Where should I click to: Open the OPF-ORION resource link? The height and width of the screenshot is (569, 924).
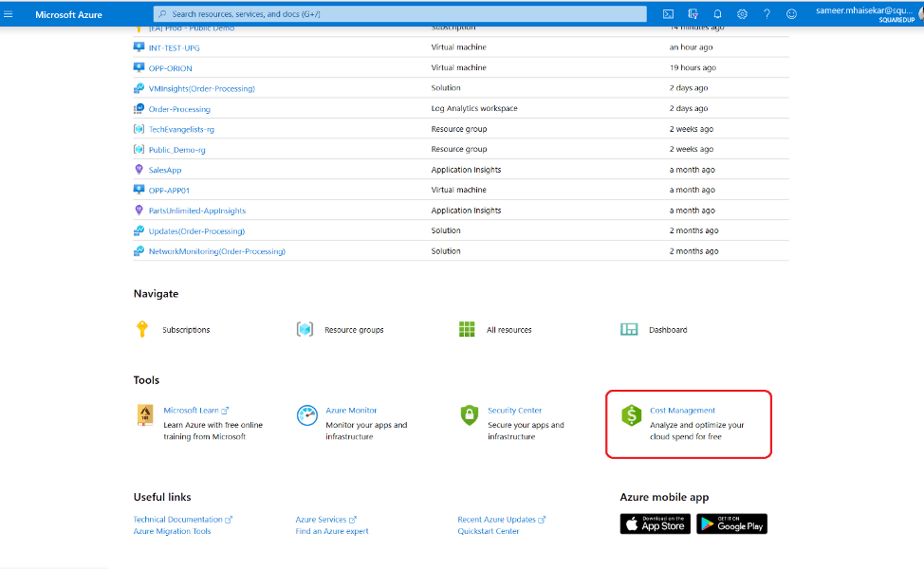(x=171, y=68)
